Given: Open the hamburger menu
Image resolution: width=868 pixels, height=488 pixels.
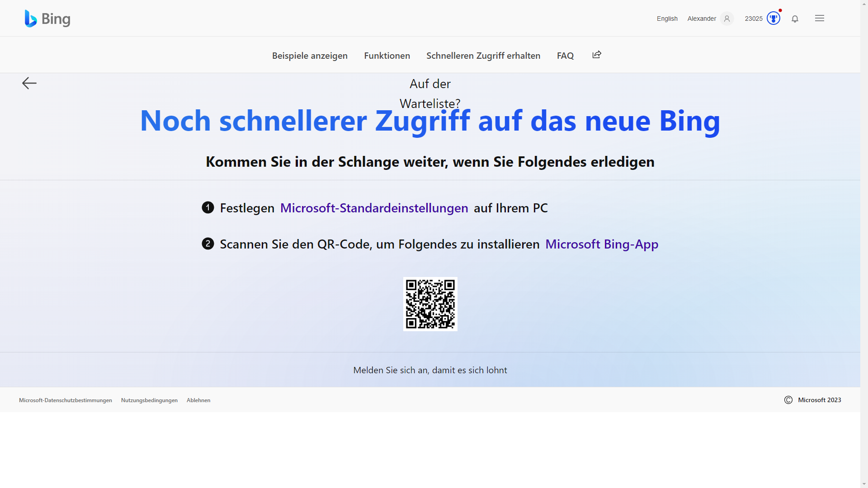Looking at the screenshot, I should [x=819, y=19].
